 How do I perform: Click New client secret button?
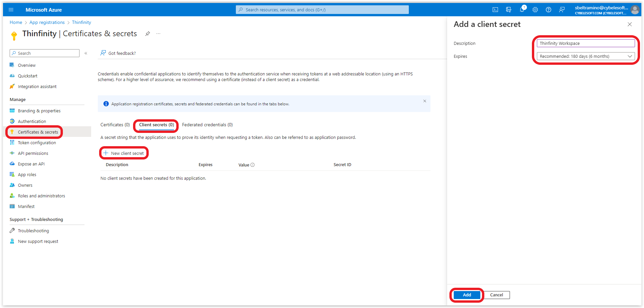124,153
